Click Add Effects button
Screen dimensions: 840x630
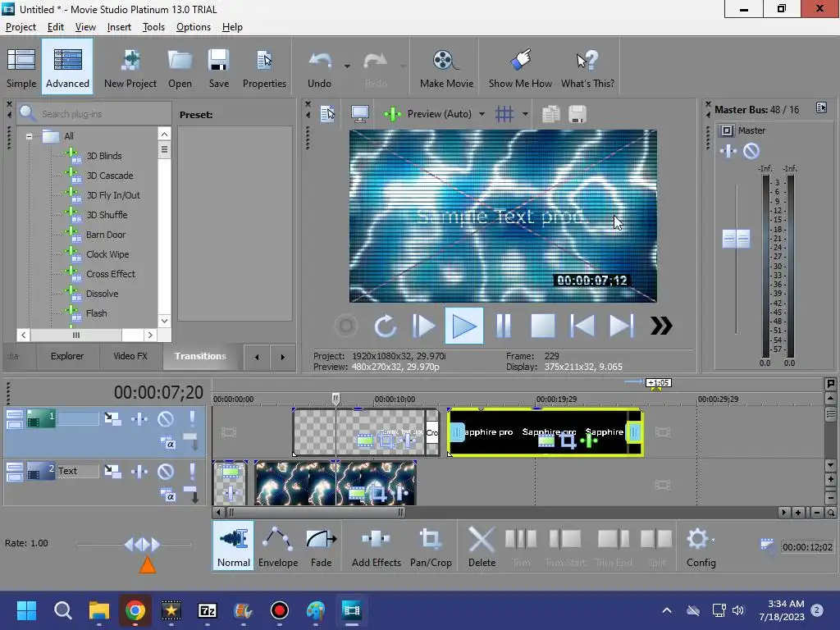coord(376,546)
